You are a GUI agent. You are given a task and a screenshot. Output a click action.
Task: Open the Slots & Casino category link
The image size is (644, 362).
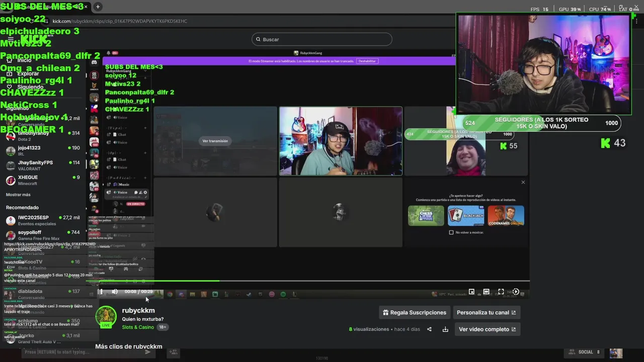pyautogui.click(x=138, y=327)
